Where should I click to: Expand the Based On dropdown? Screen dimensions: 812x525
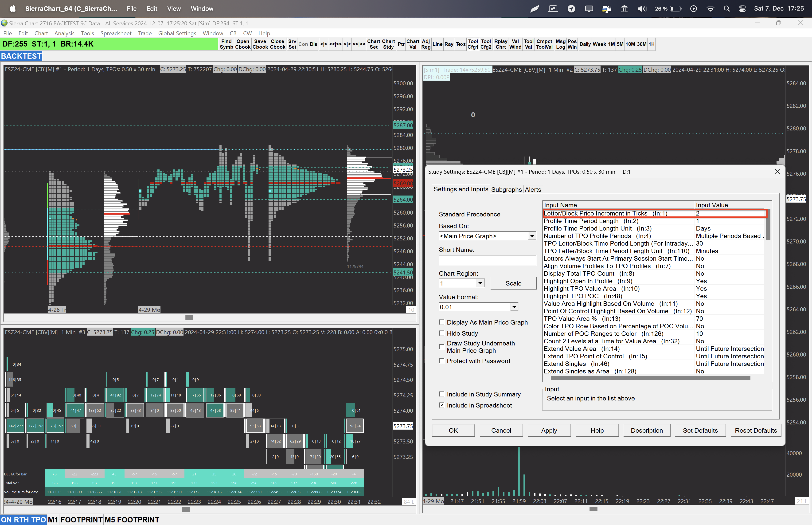(531, 236)
